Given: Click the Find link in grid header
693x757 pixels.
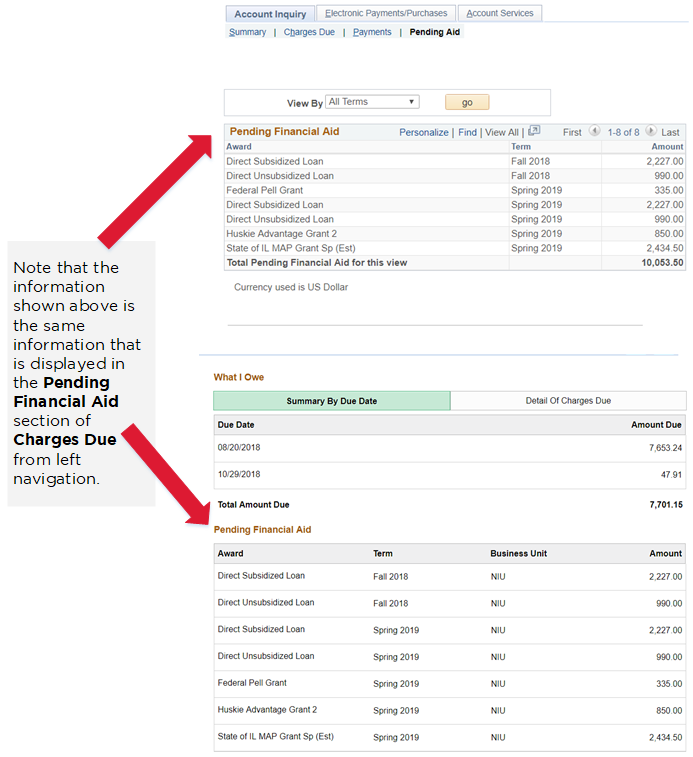Looking at the screenshot, I should (467, 132).
